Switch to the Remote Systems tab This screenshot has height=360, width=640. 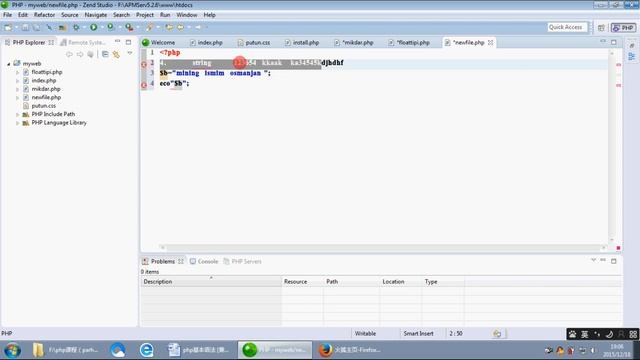click(83, 42)
